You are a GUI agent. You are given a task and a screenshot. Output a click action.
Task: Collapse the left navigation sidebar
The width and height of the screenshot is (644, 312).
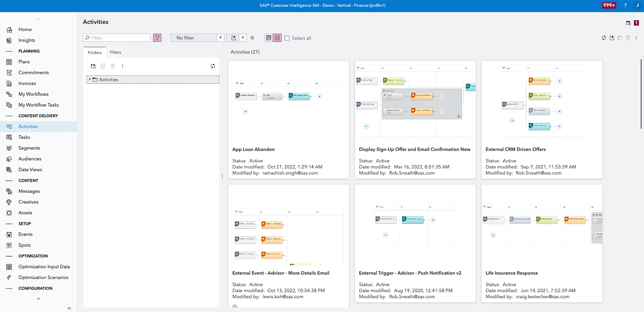coord(69,308)
